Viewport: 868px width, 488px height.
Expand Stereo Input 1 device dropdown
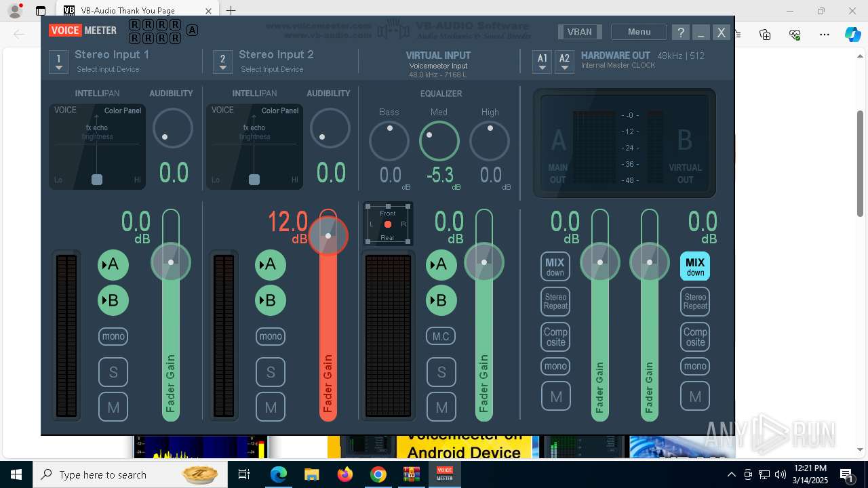tap(58, 62)
